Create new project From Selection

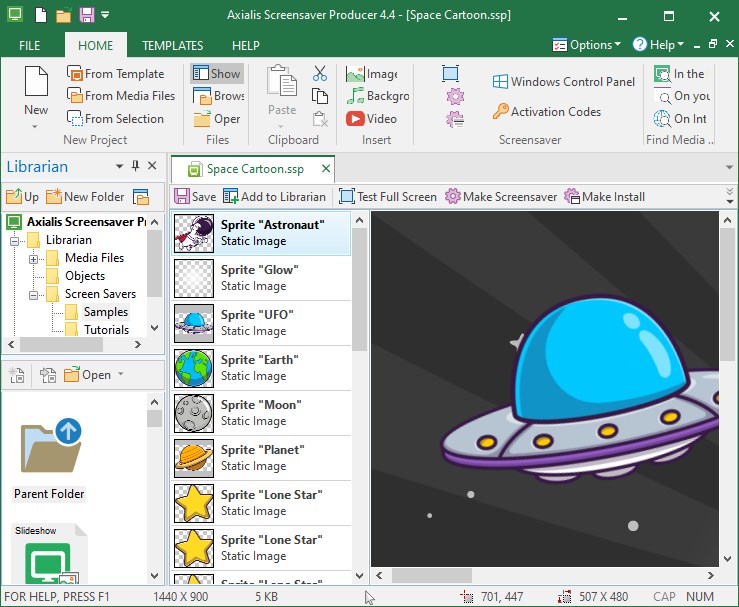tap(115, 118)
